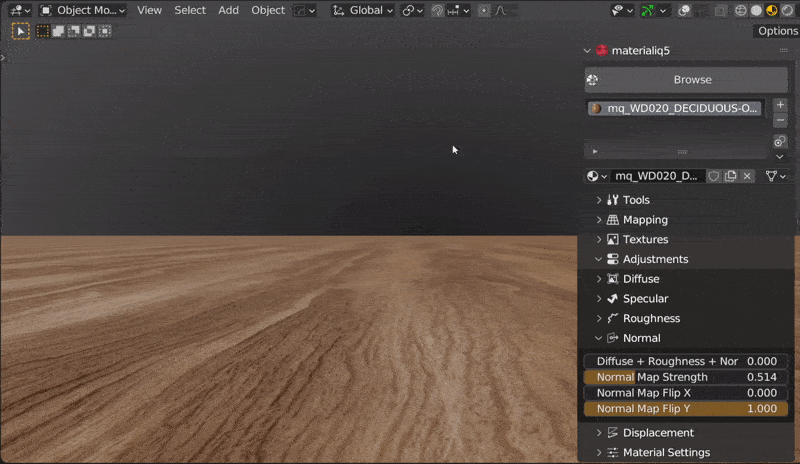Toggle viewport gizmos display
This screenshot has height=464, width=800.
(x=647, y=10)
